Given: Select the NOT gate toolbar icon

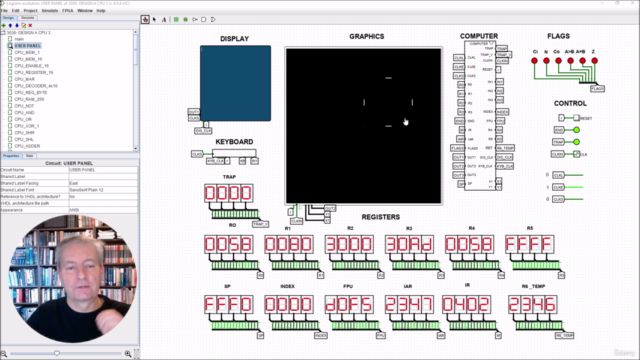Looking at the screenshot, I should [x=195, y=20].
